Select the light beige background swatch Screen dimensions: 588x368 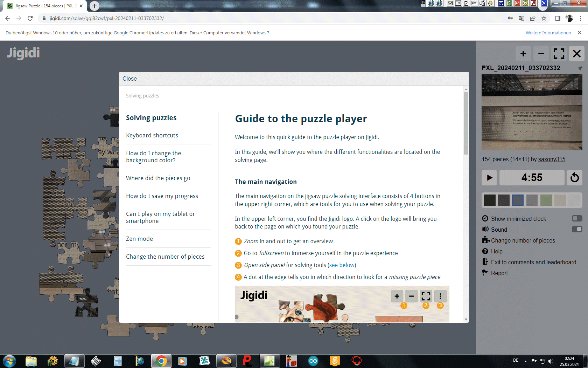[560, 200]
